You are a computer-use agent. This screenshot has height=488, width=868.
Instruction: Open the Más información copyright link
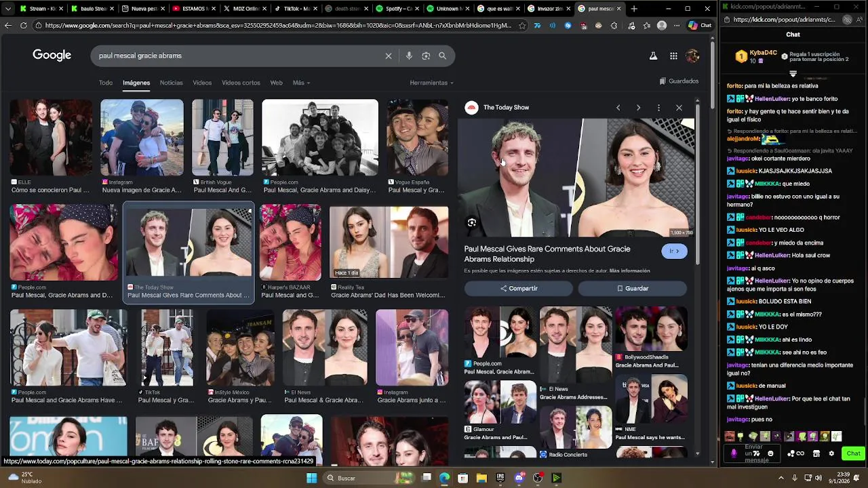click(x=629, y=271)
